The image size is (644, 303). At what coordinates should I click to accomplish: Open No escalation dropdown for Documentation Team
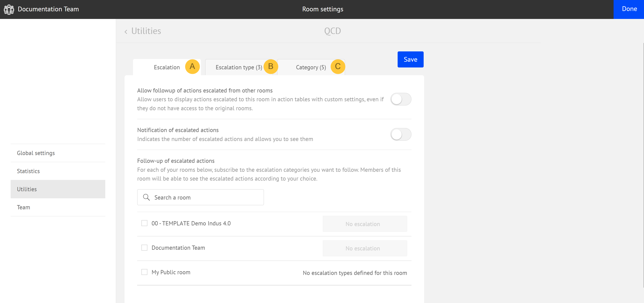pyautogui.click(x=365, y=248)
